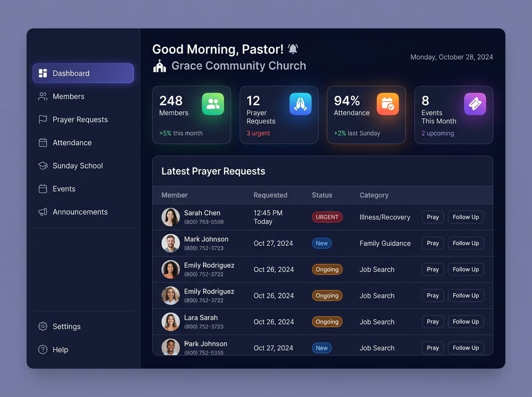Image resolution: width=532 pixels, height=397 pixels.
Task: Open the Attendance sidebar item
Action: [x=83, y=142]
